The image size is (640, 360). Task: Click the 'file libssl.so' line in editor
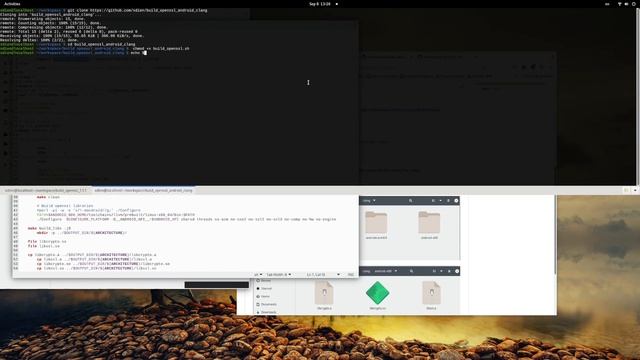pos(44,246)
